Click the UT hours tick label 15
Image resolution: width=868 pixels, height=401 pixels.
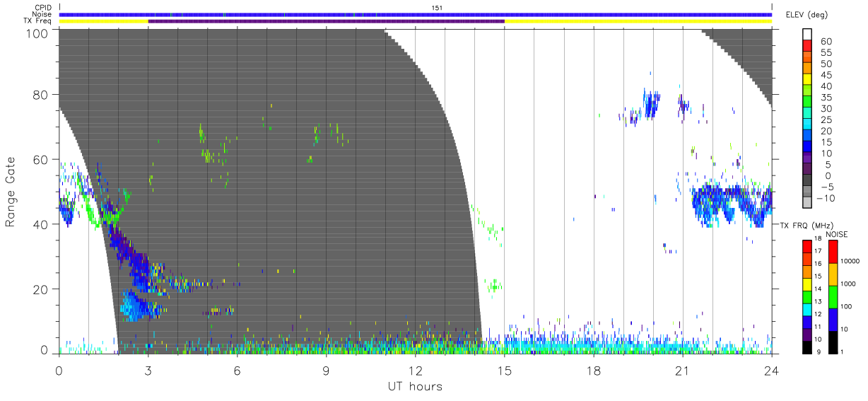tap(505, 371)
